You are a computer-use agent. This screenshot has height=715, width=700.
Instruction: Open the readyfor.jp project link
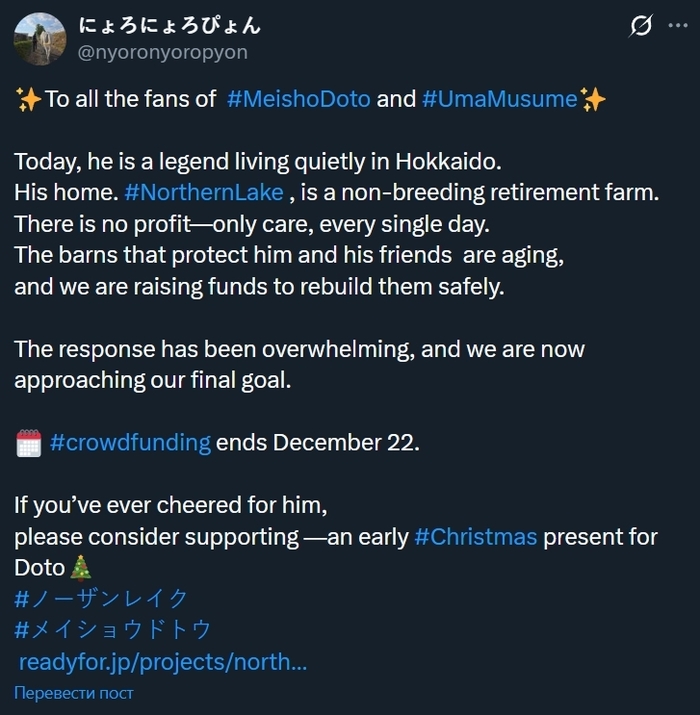pyautogui.click(x=162, y=661)
